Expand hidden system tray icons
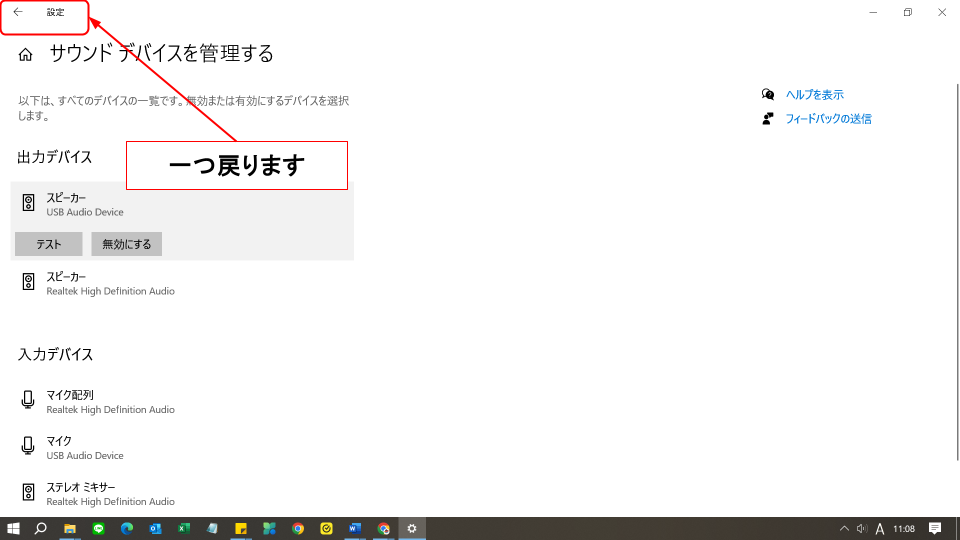The image size is (960, 540). pos(844,528)
